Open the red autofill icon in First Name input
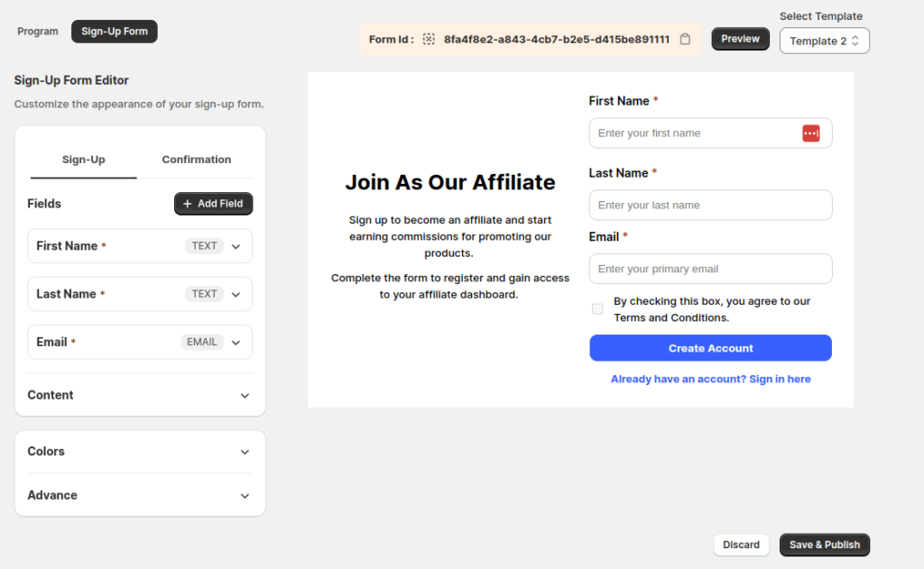 pyautogui.click(x=811, y=133)
